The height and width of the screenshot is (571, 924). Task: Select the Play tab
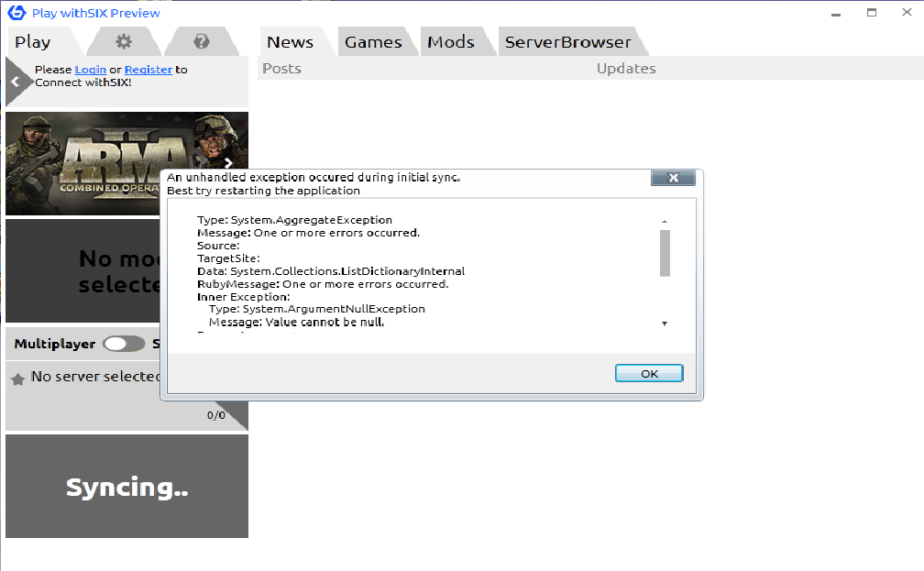pos(33,42)
